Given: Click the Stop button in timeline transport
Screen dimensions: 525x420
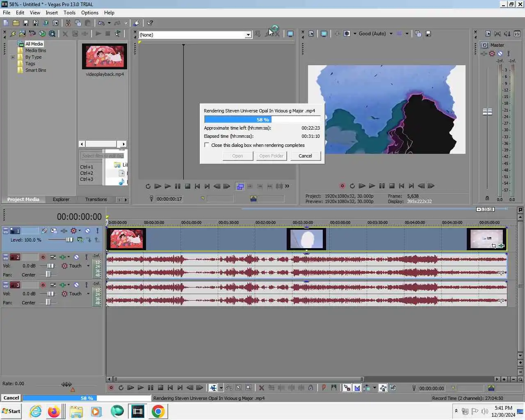Looking at the screenshot, I should [x=160, y=388].
